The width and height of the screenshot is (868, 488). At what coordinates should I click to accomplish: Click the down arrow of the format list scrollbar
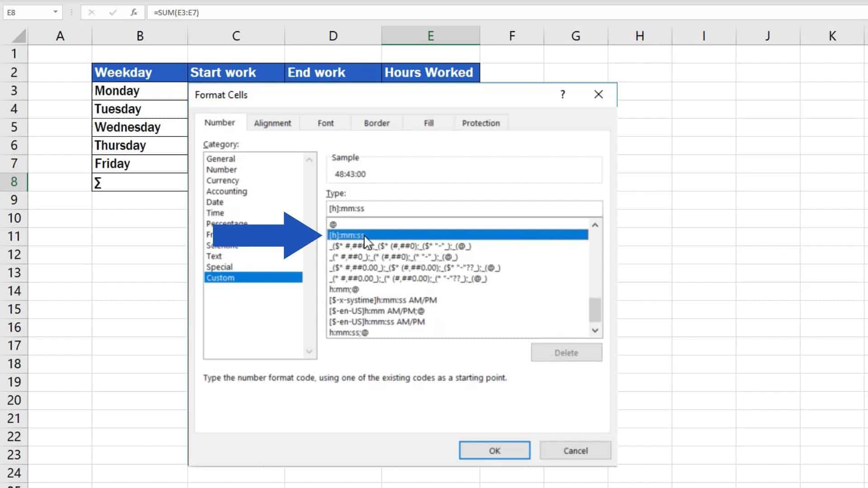(x=594, y=330)
